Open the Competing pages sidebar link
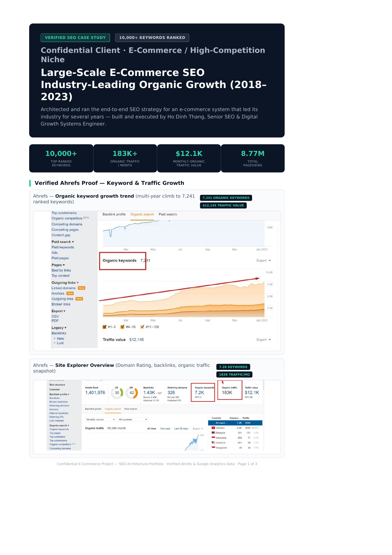Screen dimensions: 392x555 pos(65,230)
